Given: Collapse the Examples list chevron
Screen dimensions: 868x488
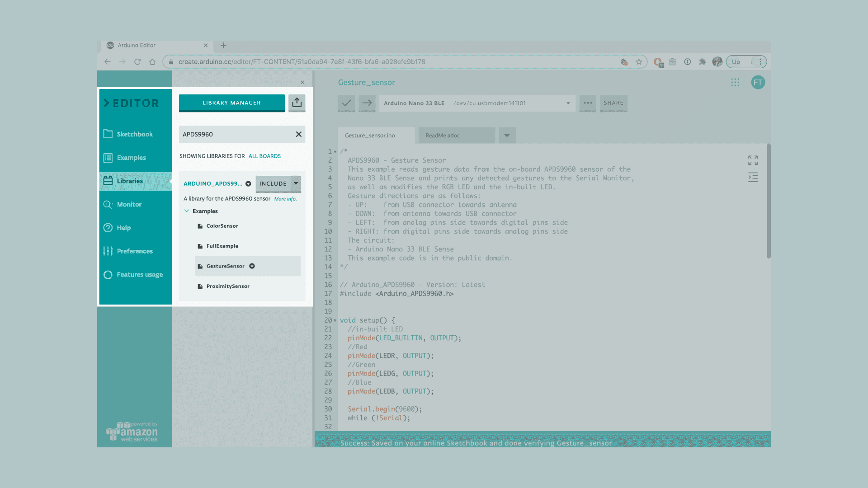Looking at the screenshot, I should click(x=187, y=211).
